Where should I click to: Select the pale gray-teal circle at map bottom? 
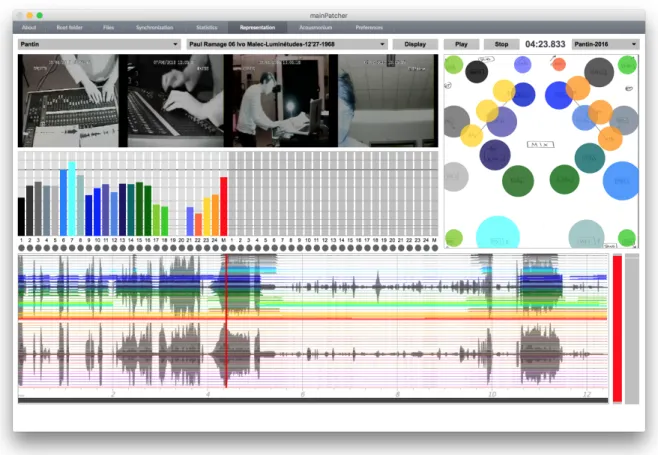point(587,234)
